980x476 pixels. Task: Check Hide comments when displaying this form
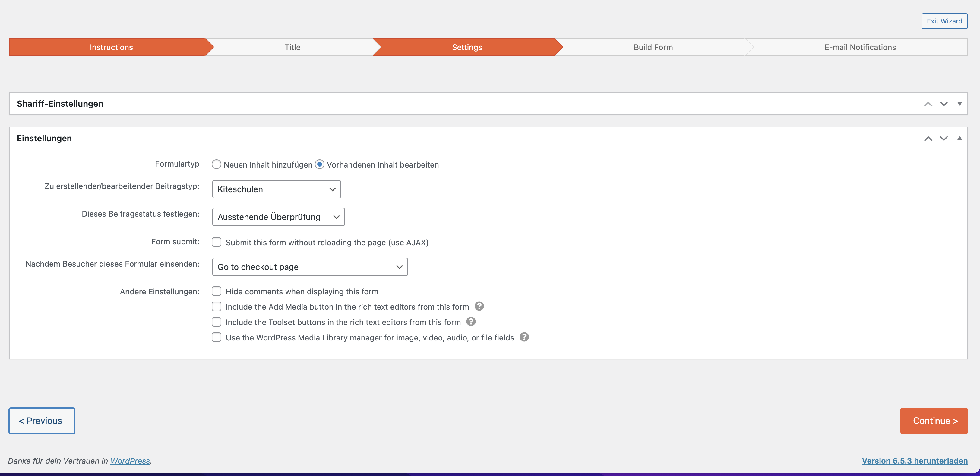[x=217, y=291]
